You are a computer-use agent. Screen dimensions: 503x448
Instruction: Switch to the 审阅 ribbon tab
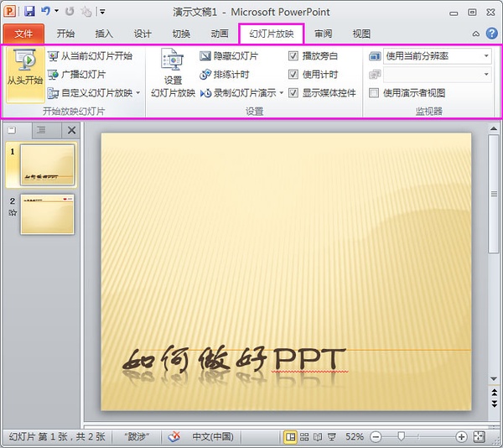[x=323, y=34]
